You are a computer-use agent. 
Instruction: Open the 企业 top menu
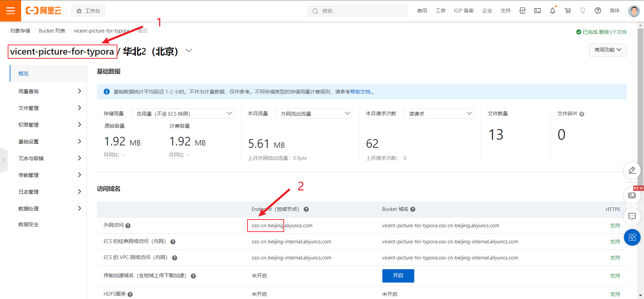(x=487, y=11)
